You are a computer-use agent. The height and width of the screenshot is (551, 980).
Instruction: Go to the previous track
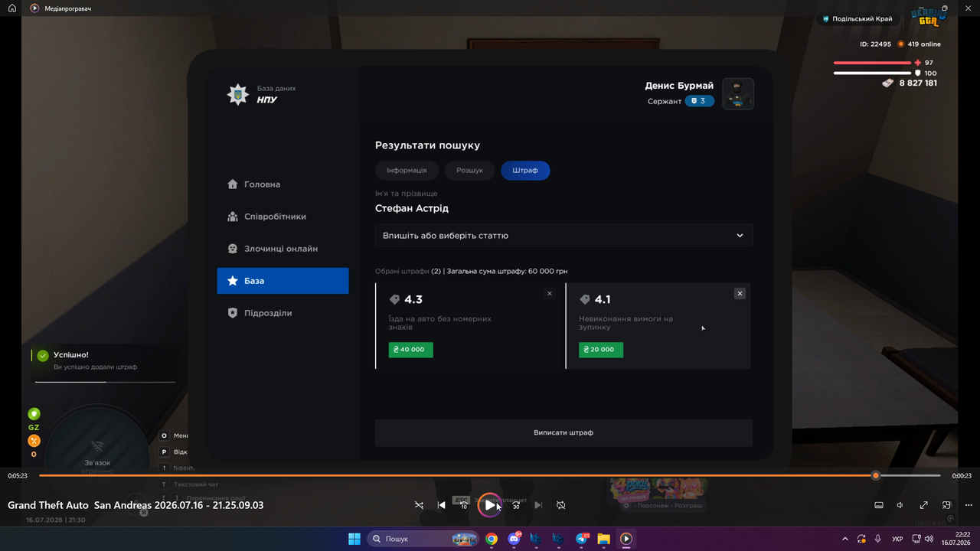coord(442,505)
